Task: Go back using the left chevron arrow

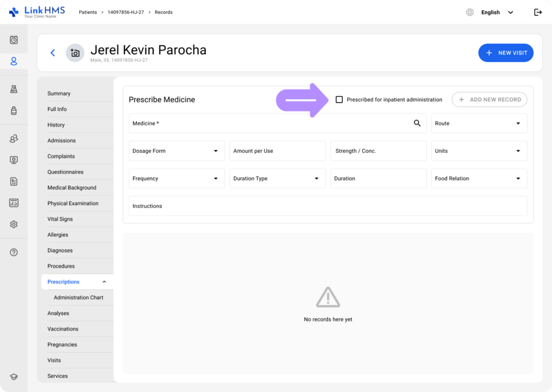Action: (x=53, y=53)
